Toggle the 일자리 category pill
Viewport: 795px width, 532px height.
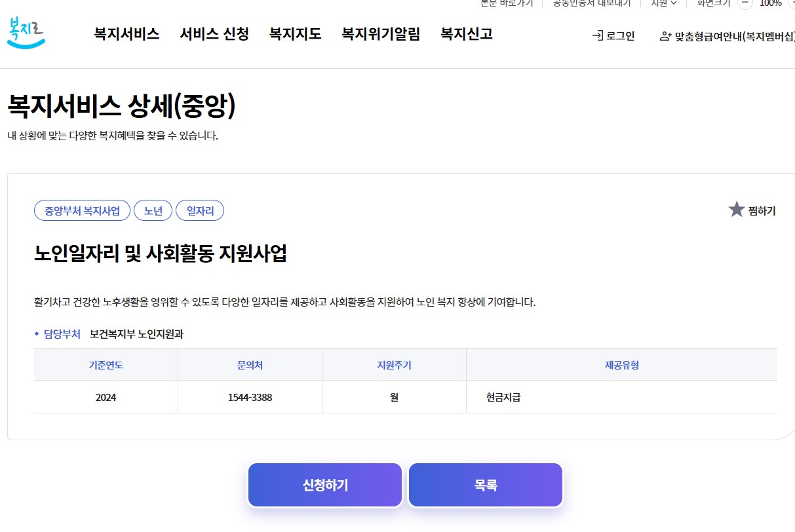click(x=200, y=210)
